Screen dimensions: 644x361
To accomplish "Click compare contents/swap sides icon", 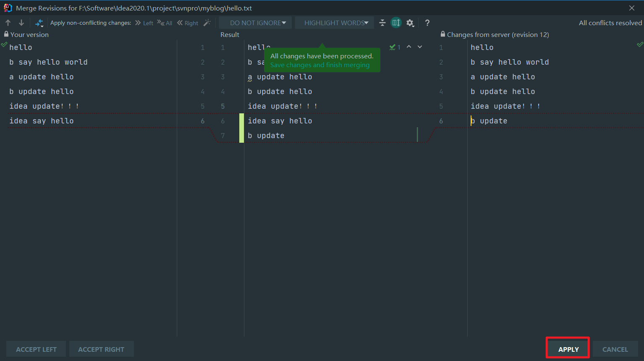I will coord(39,23).
